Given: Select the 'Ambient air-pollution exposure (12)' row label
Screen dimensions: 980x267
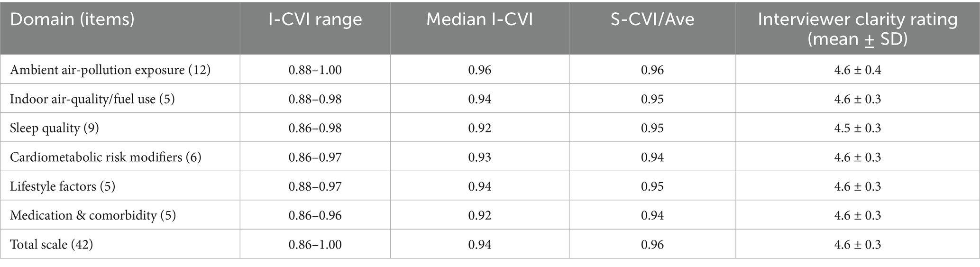Looking at the screenshot, I should pyautogui.click(x=110, y=70).
